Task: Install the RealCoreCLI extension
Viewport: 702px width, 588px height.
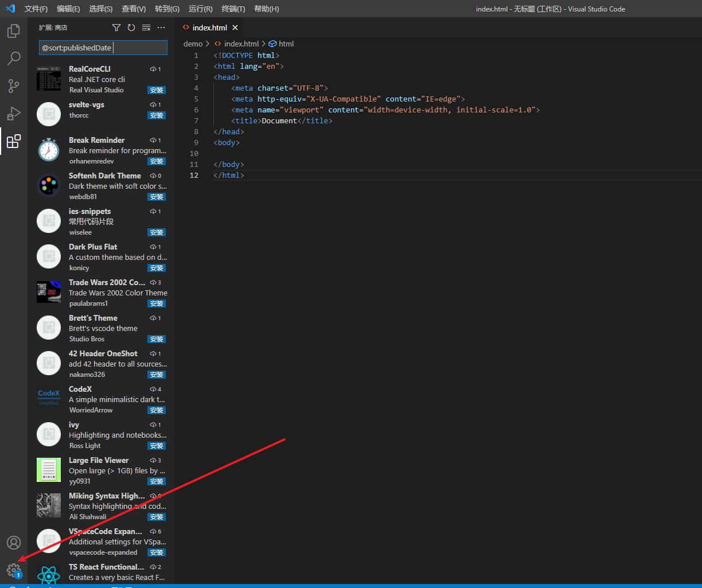Action: pyautogui.click(x=156, y=90)
